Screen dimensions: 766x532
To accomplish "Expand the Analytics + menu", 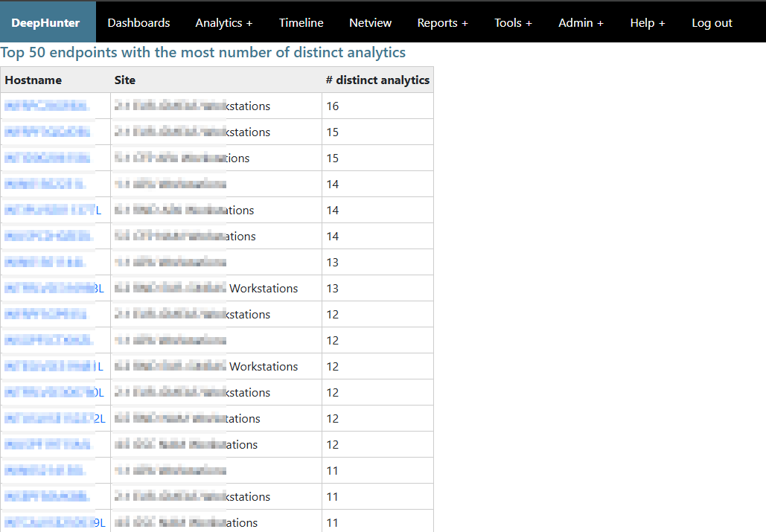I will pyautogui.click(x=224, y=22).
